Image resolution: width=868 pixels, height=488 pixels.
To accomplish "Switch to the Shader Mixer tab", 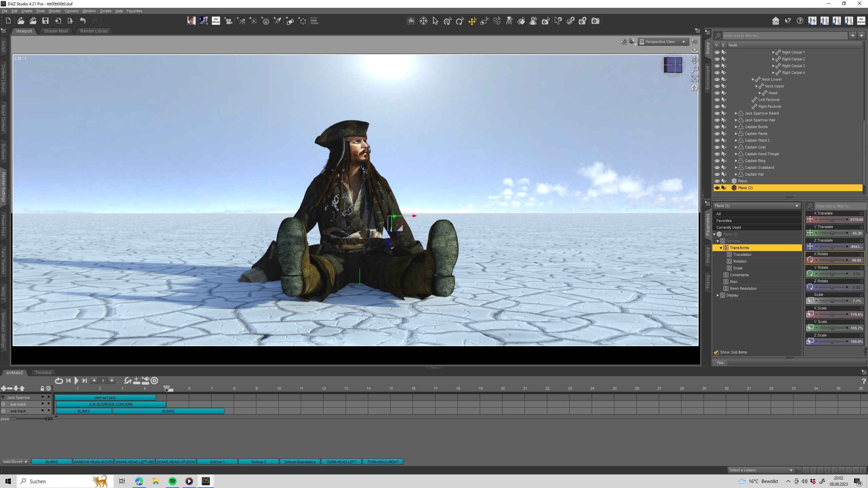I will (56, 31).
